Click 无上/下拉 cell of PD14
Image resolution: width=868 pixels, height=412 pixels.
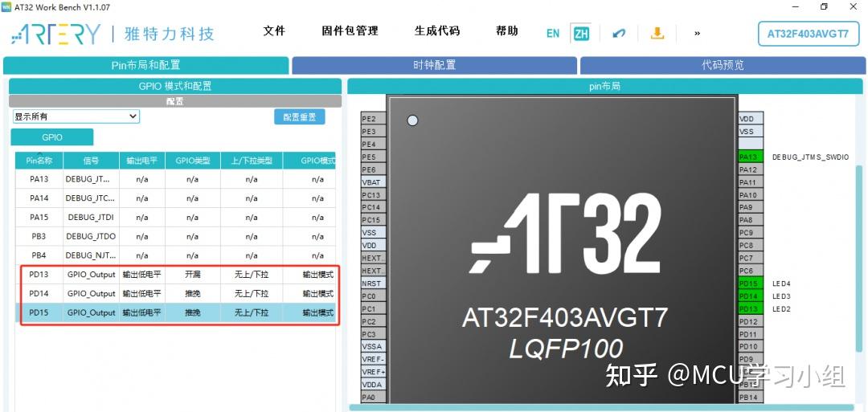(252, 293)
